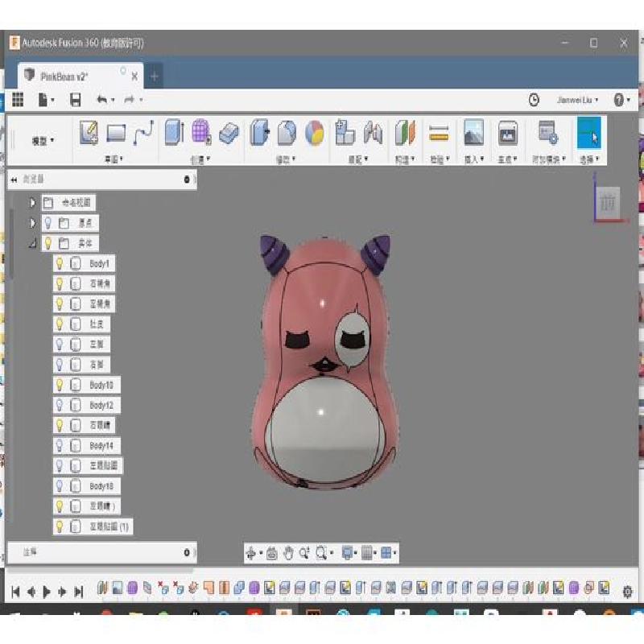Expand the 命名视图 folder
This screenshot has width=644, height=644.
coord(32,203)
